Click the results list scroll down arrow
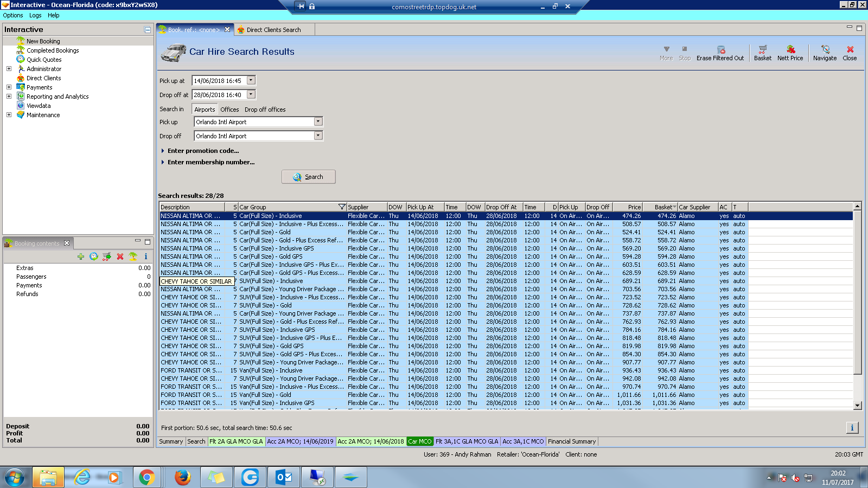Viewport: 868px width, 488px height. click(858, 406)
